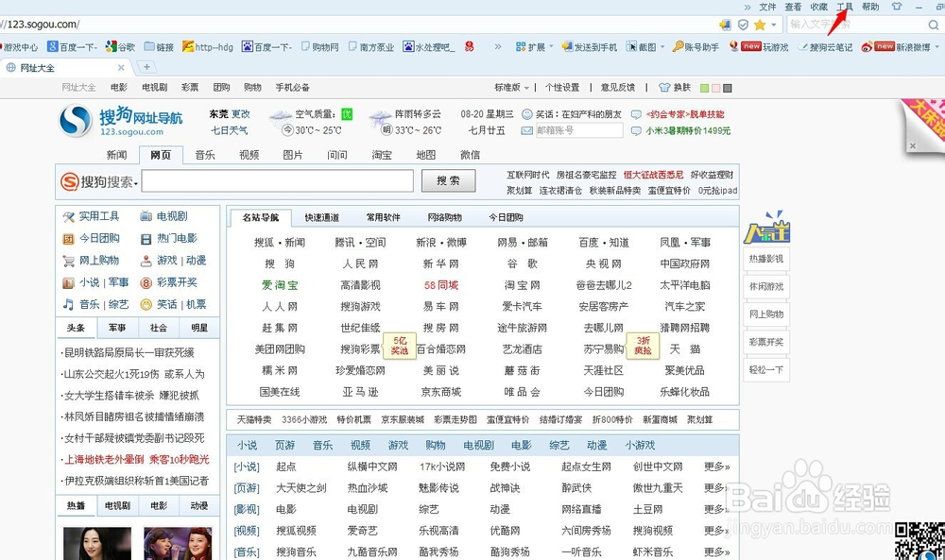Click the 实用工具 sidebar icon
The width and height of the screenshot is (945, 560).
tap(67, 215)
